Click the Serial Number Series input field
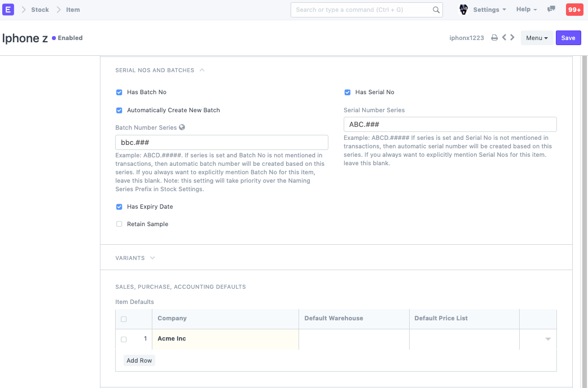This screenshot has width=588, height=388. [x=450, y=125]
